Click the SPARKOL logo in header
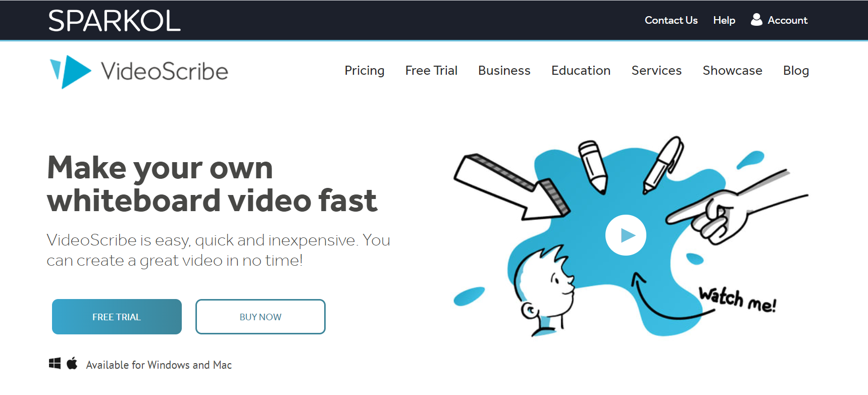This screenshot has width=868, height=395. [115, 21]
